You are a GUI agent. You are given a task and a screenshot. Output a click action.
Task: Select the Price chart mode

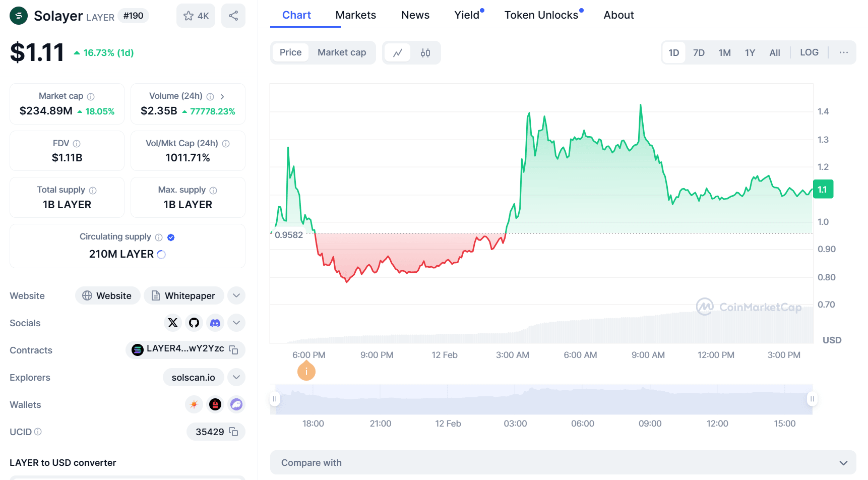click(x=291, y=52)
